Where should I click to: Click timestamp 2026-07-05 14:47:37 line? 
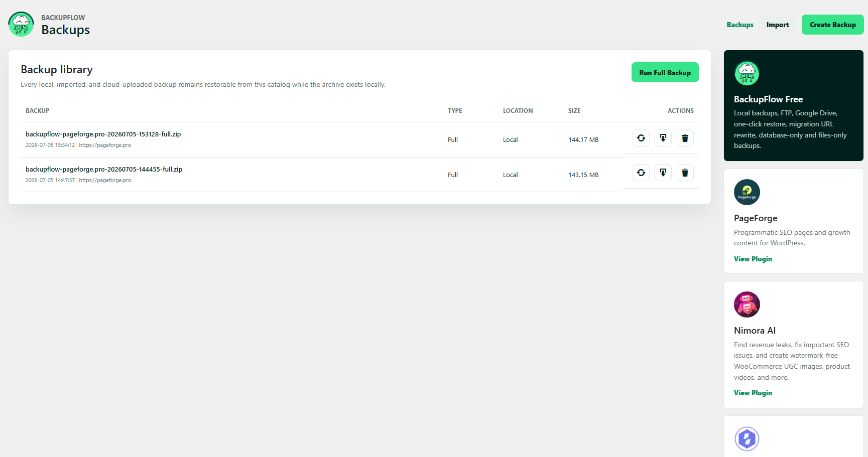coord(78,180)
